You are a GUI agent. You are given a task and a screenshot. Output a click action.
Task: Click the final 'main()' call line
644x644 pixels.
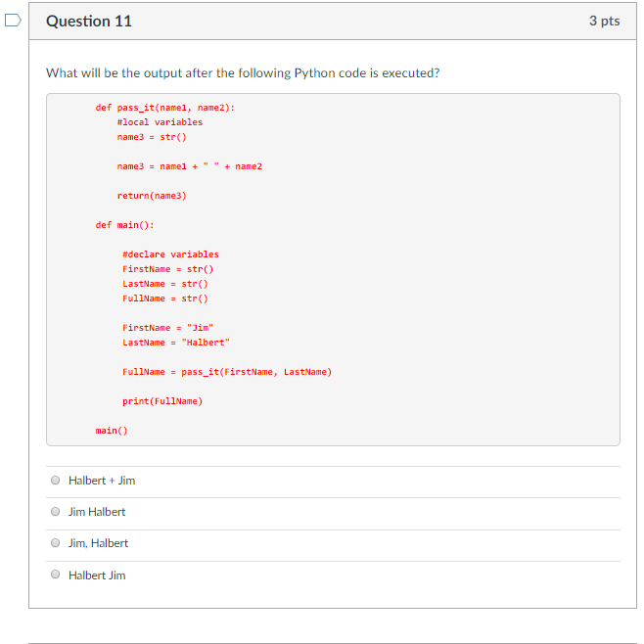coord(112,431)
